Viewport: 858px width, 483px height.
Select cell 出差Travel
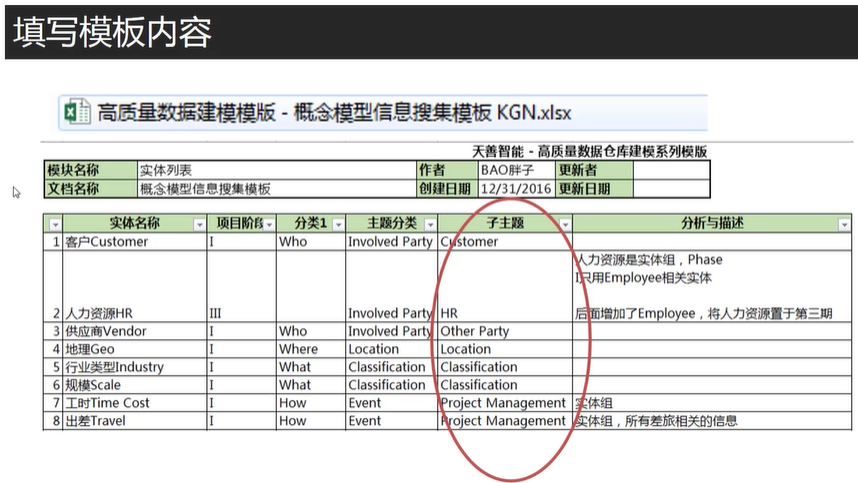tap(135, 421)
